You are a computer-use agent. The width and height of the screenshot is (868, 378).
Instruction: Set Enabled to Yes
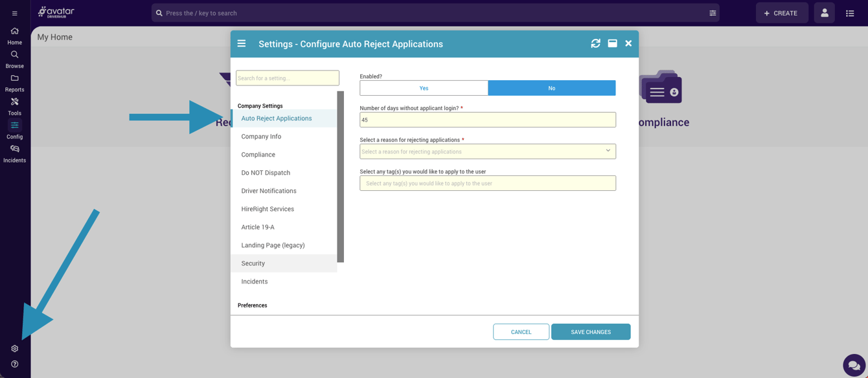(424, 88)
